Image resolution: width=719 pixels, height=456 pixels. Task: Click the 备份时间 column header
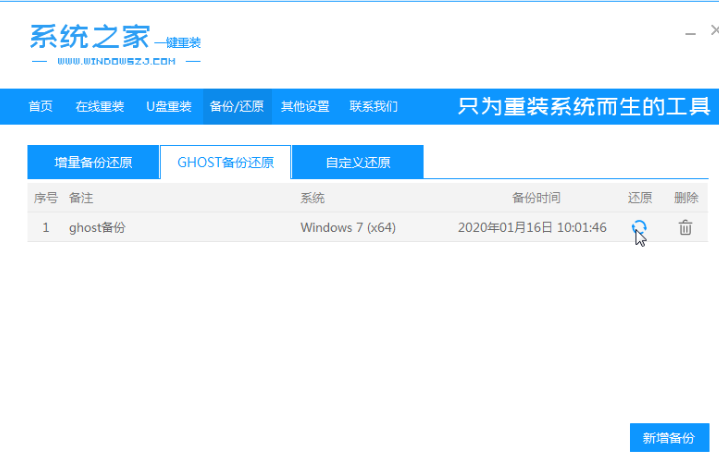pos(536,198)
